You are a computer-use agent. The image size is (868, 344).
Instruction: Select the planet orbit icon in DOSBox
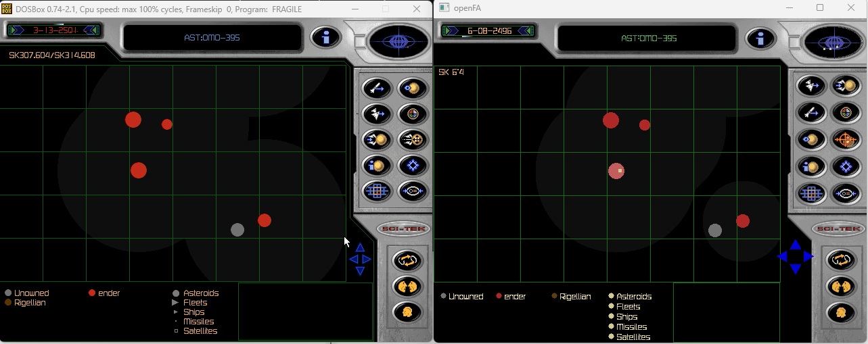[x=411, y=88]
